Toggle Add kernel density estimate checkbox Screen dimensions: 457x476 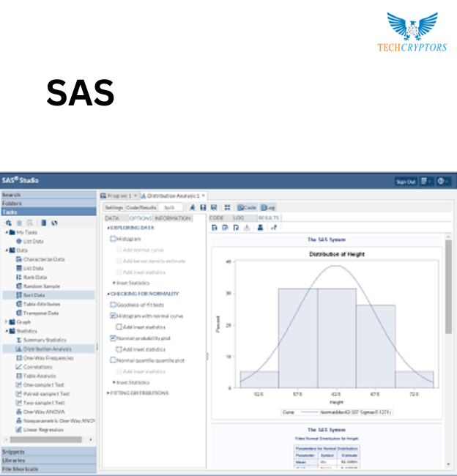pyautogui.click(x=119, y=261)
